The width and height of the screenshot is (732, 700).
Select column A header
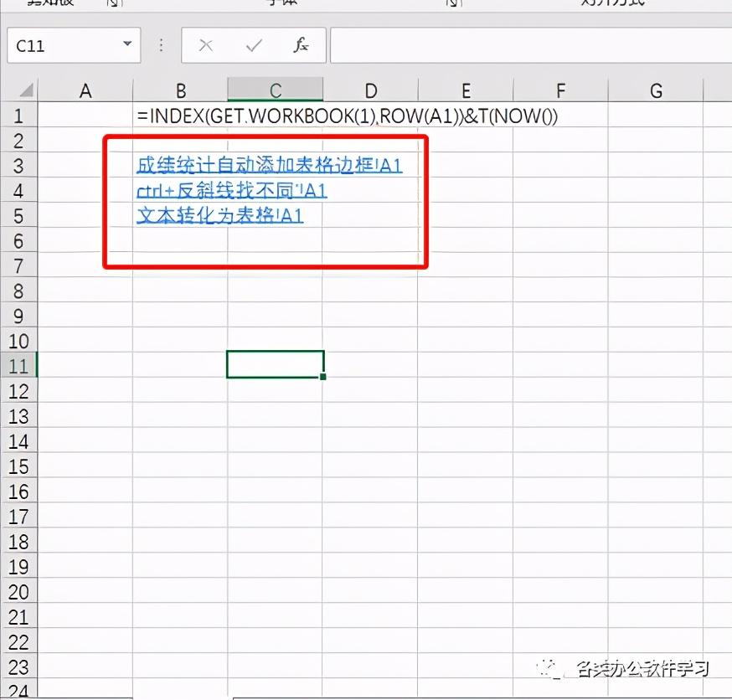pyautogui.click(x=85, y=90)
